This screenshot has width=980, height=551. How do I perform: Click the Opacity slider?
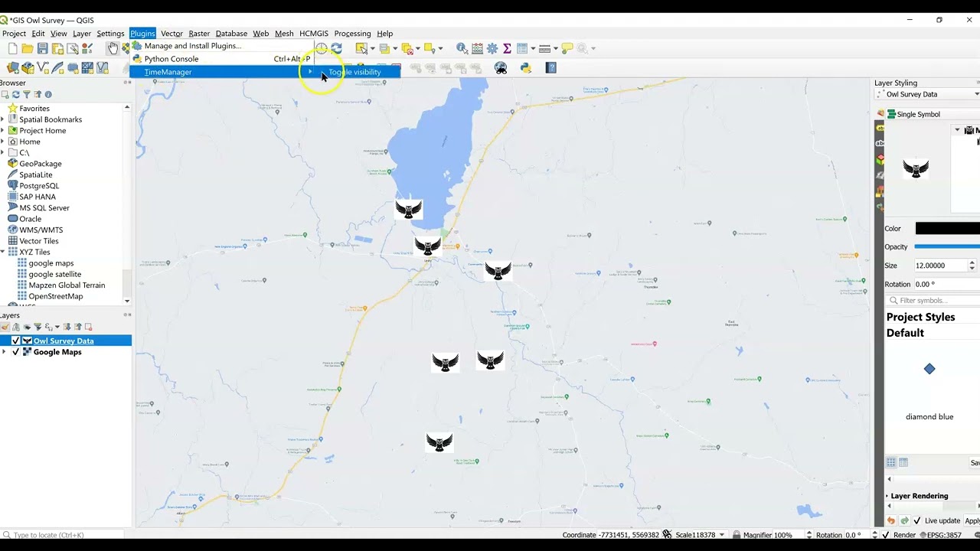coord(947,246)
